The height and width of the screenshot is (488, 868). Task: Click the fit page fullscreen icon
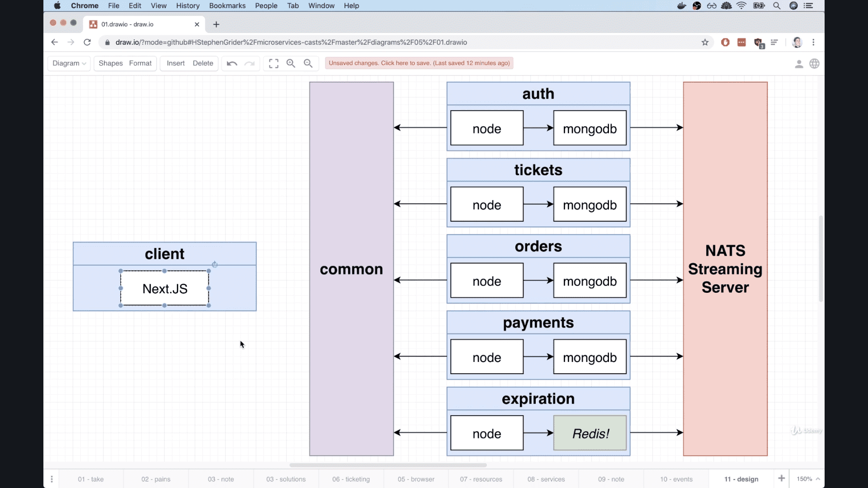click(274, 63)
